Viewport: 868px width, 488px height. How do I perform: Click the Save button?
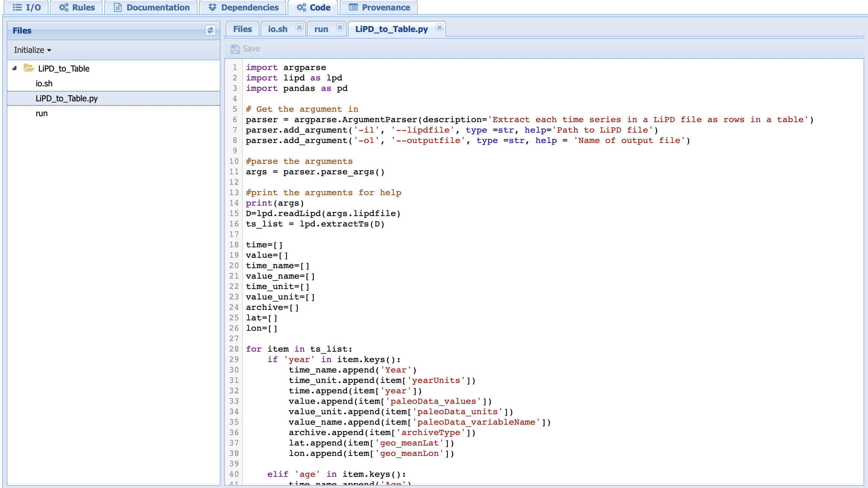click(x=245, y=49)
